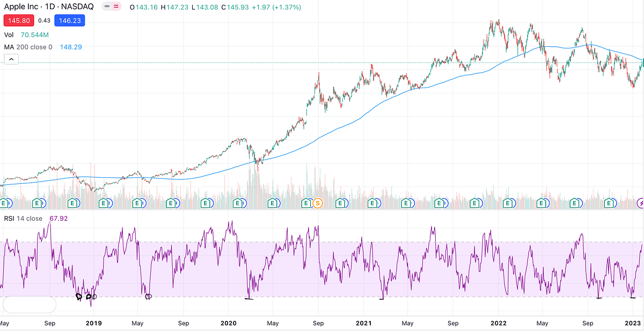Collapse the main chart pane with the chevron button
Image resolution: width=644 pixels, height=331 pixels.
tap(11, 59)
